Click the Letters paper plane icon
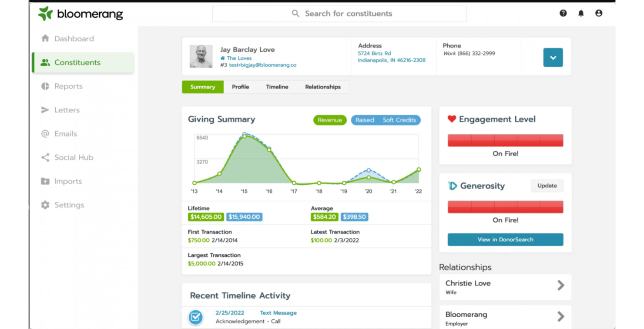The width and height of the screenshot is (644, 329). click(x=45, y=110)
